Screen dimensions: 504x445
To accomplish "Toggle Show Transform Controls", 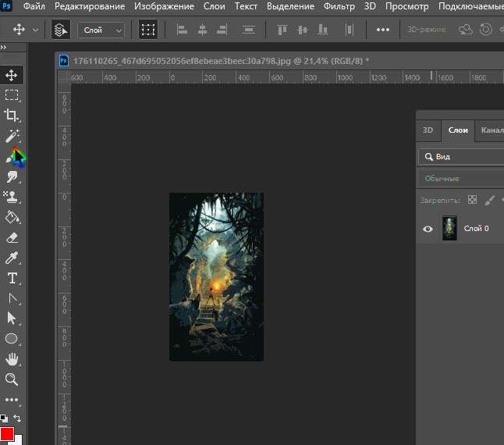I will tap(148, 30).
